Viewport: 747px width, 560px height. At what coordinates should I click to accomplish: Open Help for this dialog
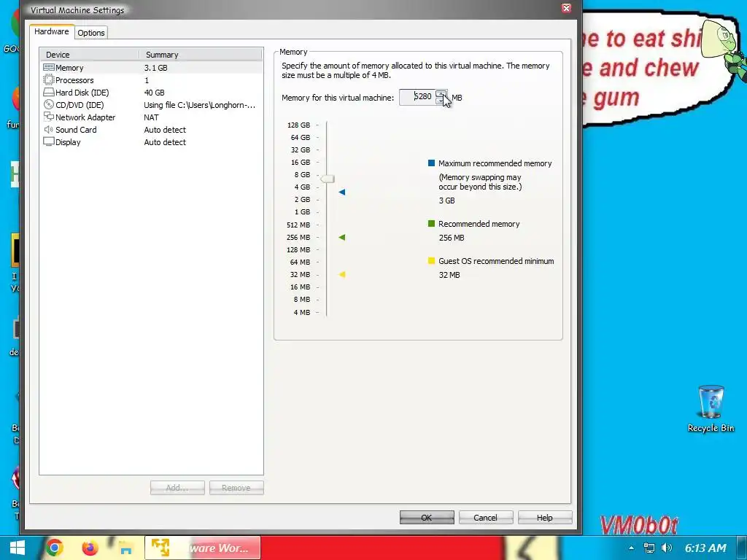coord(544,517)
